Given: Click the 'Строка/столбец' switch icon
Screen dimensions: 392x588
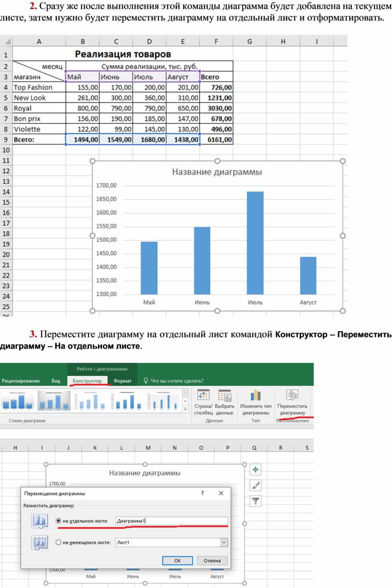Looking at the screenshot, I should pos(203,396).
